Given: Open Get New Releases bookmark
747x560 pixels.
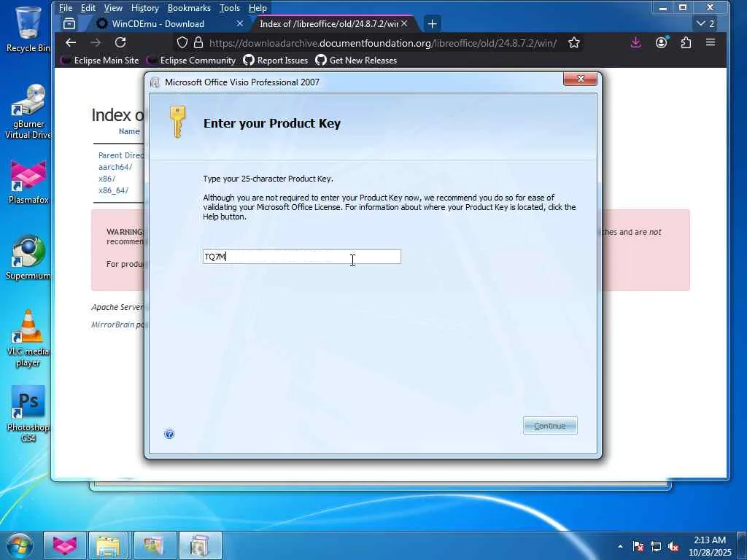Looking at the screenshot, I should point(356,61).
